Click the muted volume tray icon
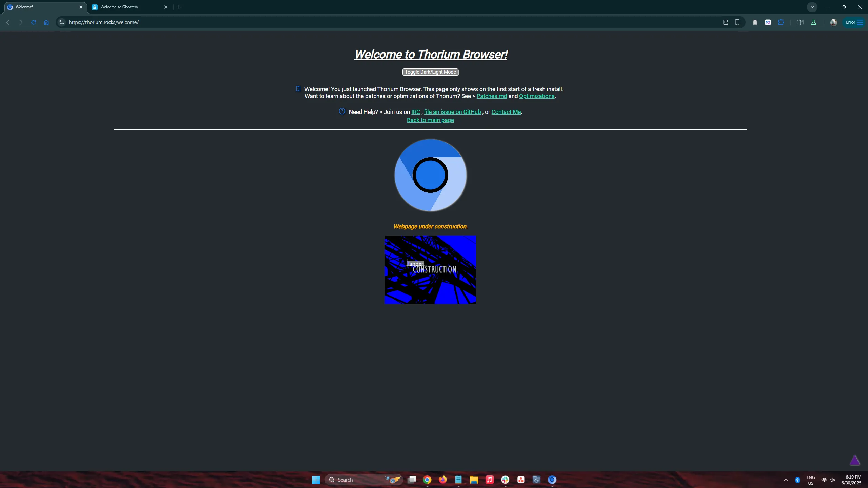The width and height of the screenshot is (868, 488). click(833, 480)
